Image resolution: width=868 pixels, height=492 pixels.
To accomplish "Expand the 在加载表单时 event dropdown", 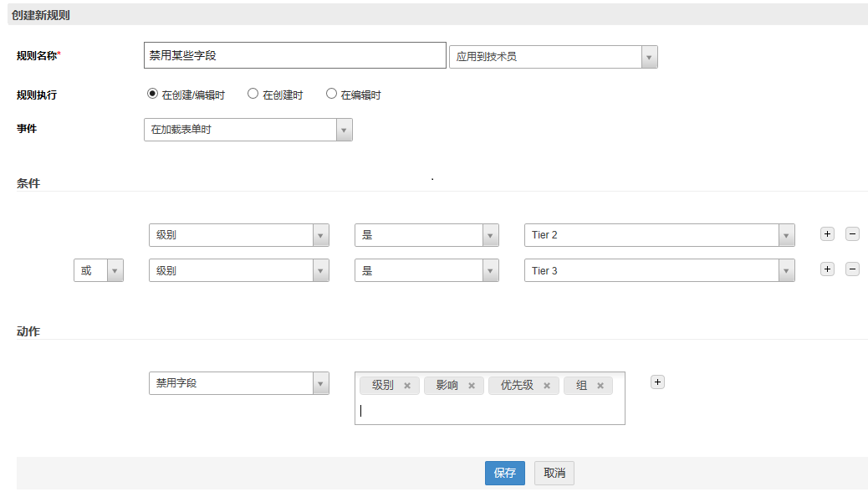I will click(x=248, y=130).
